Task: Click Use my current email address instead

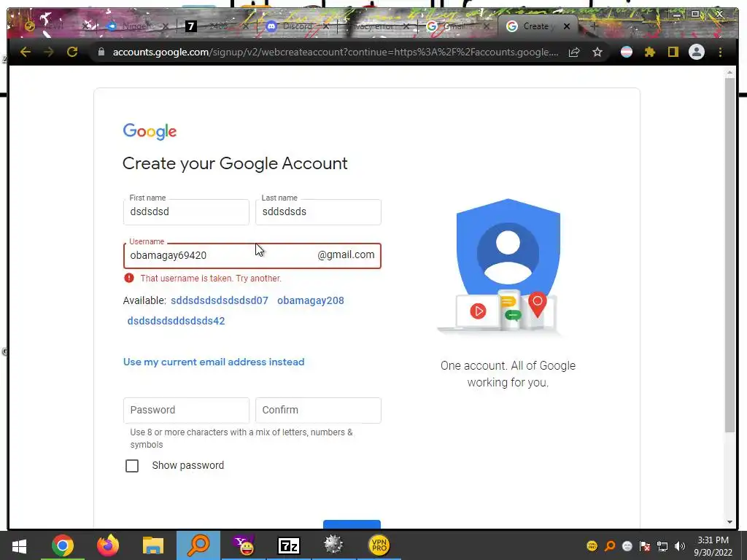Action: click(214, 362)
